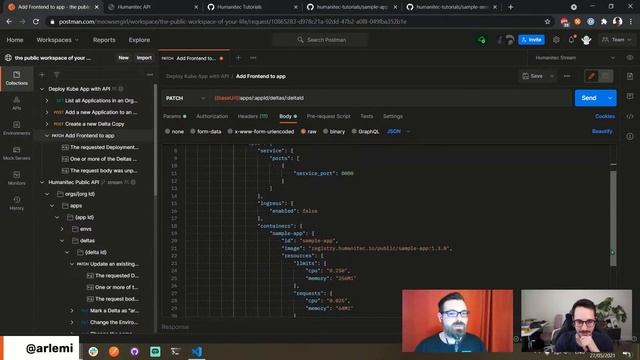Select the x-www-form-urlencoded body type

(x=260, y=131)
